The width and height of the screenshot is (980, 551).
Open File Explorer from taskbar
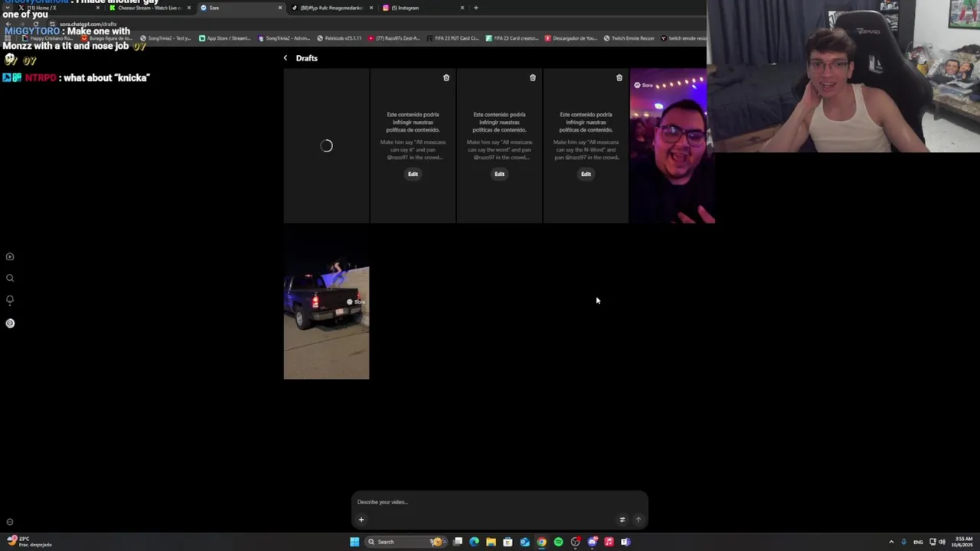click(x=491, y=542)
